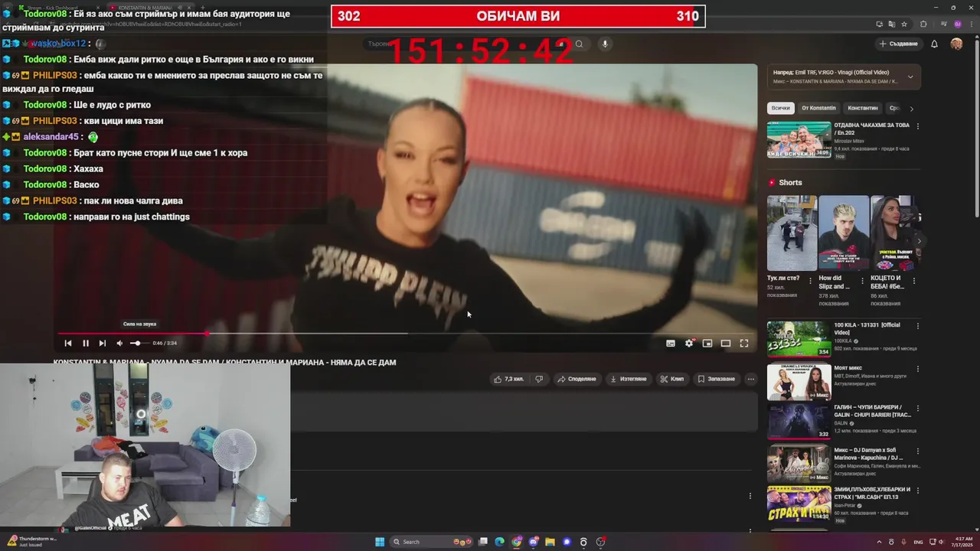Open the How did Slipz short
The image size is (980, 551).
tap(843, 233)
